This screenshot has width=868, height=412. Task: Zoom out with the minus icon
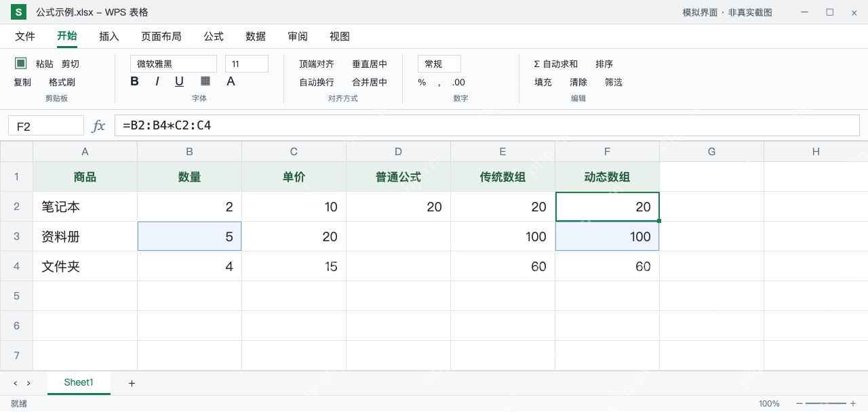coord(800,404)
